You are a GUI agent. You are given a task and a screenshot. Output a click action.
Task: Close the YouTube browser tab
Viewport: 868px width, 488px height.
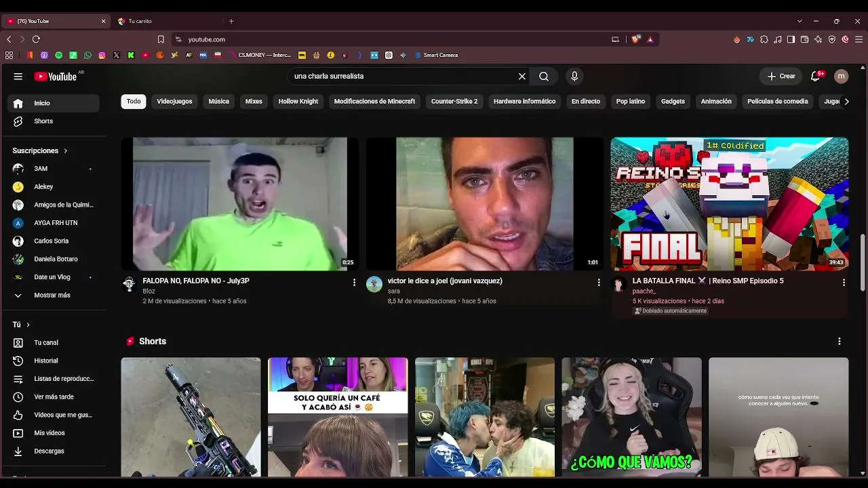pos(103,21)
